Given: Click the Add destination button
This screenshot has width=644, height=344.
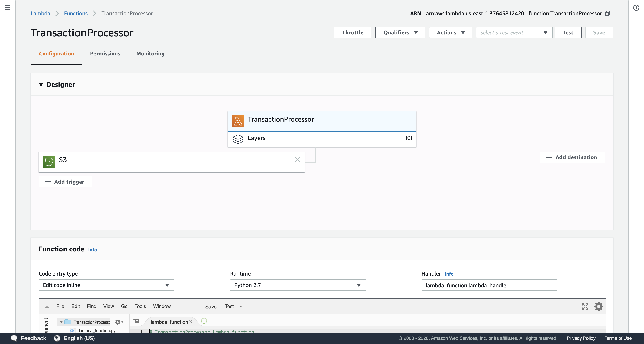Looking at the screenshot, I should pyautogui.click(x=572, y=157).
